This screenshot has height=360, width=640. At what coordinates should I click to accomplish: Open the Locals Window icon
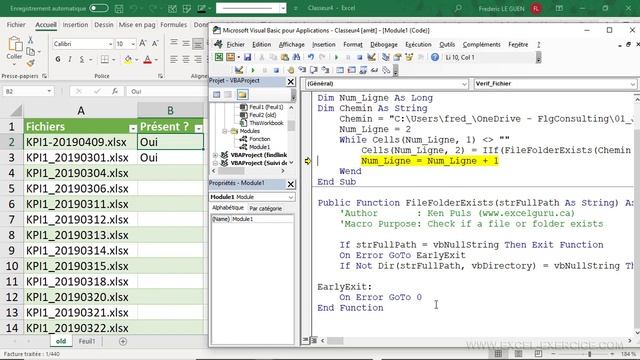click(x=340, y=70)
